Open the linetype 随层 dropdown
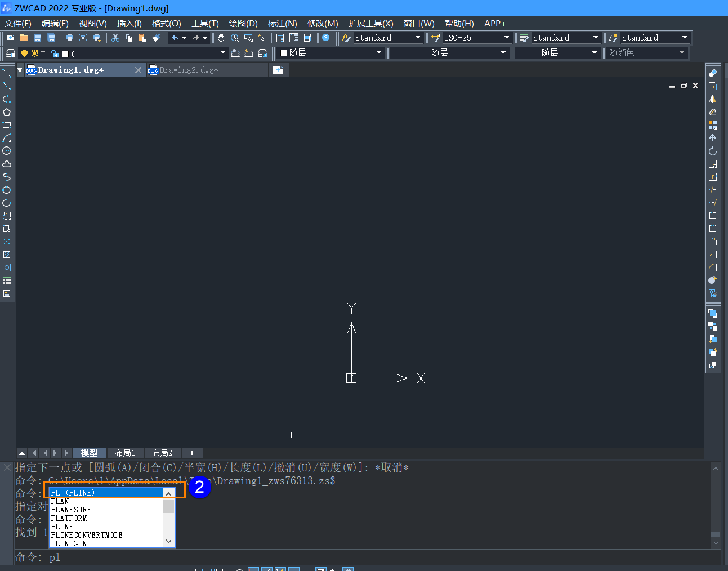 [x=503, y=53]
